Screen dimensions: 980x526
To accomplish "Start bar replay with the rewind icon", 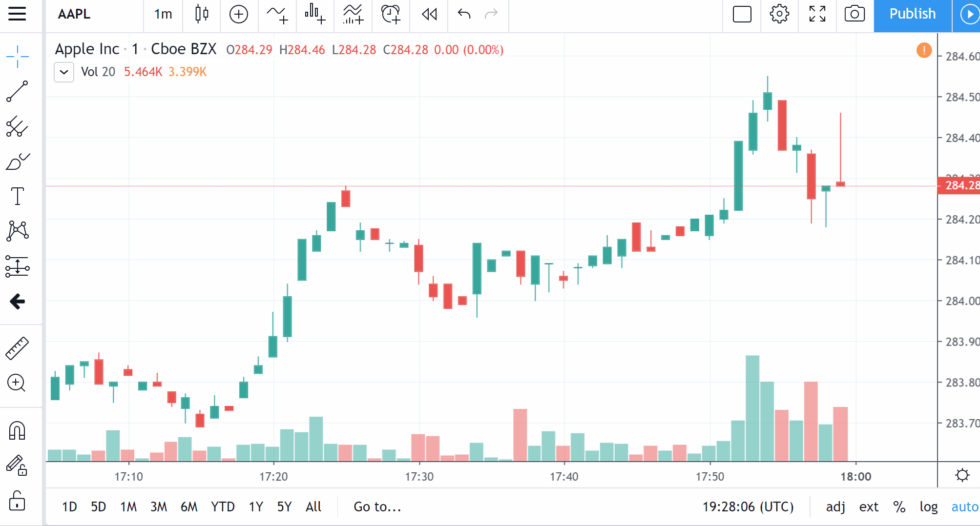I will coord(428,15).
